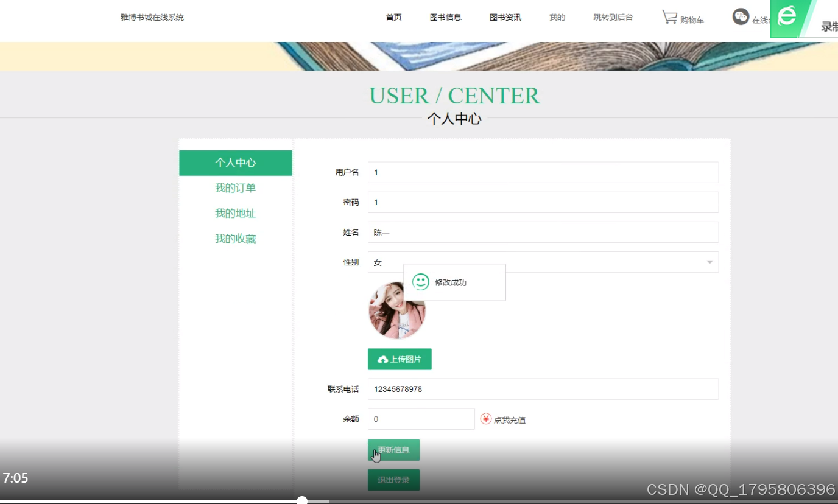Open the 图书资讯 page

(505, 17)
